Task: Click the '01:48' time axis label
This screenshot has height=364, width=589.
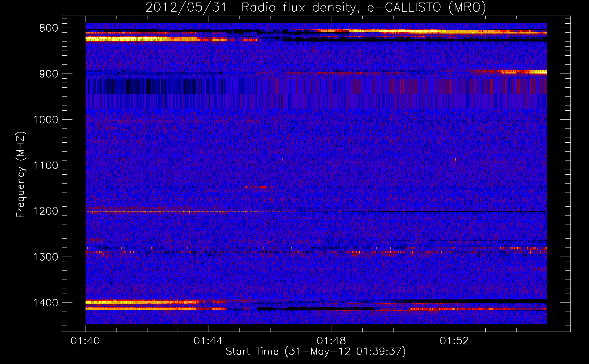Action: (x=331, y=341)
